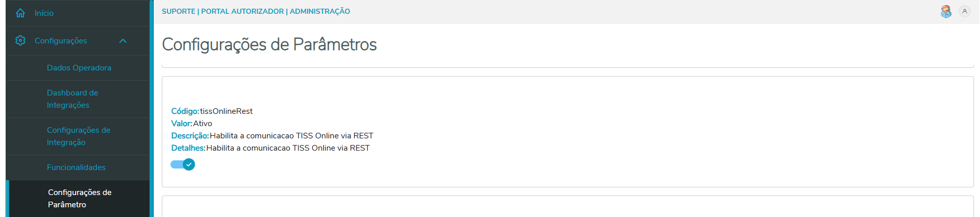The width and height of the screenshot is (980, 217).
Task: Collapse the Configurações menu chevron
Action: coord(123,41)
